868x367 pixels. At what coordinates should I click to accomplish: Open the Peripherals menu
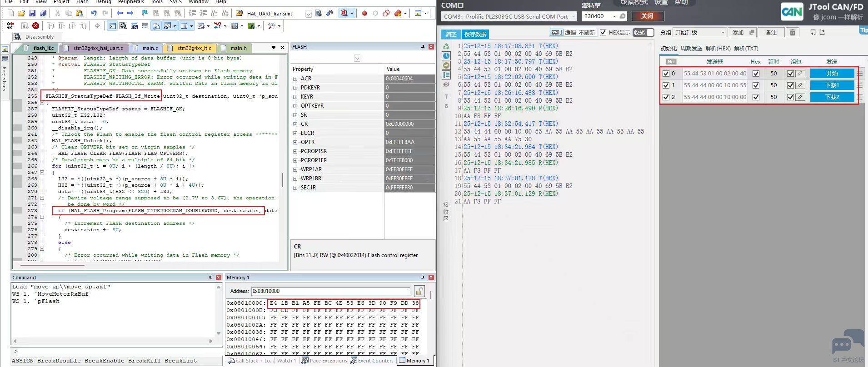[131, 2]
